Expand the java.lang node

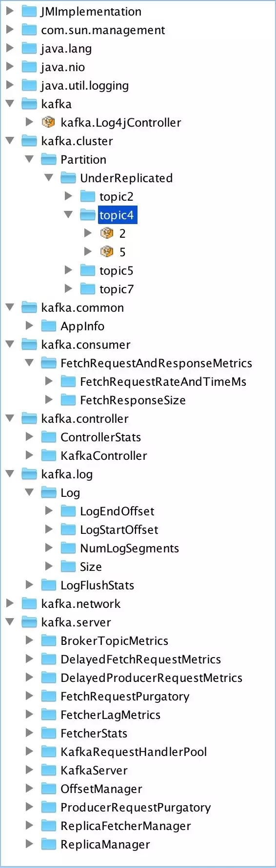tap(10, 48)
